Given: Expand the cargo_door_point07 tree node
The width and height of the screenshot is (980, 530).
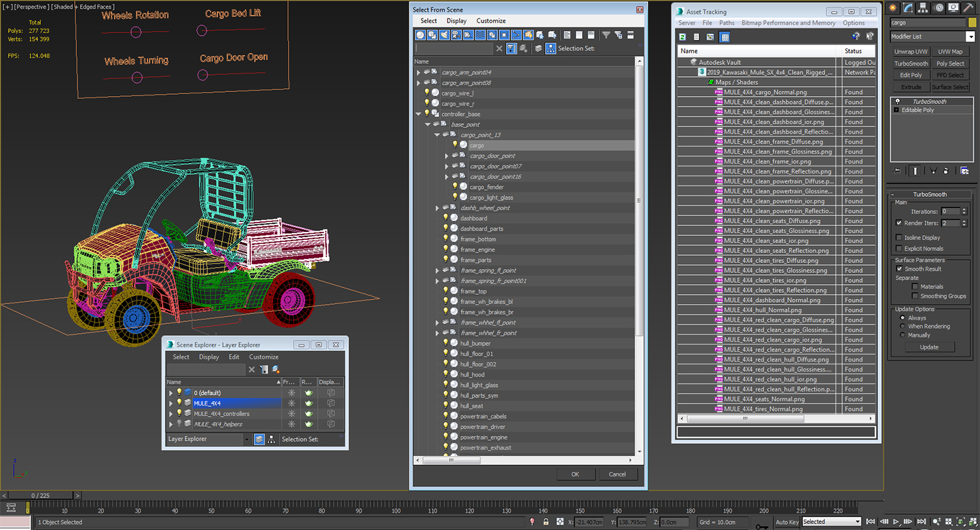Looking at the screenshot, I should point(446,166).
